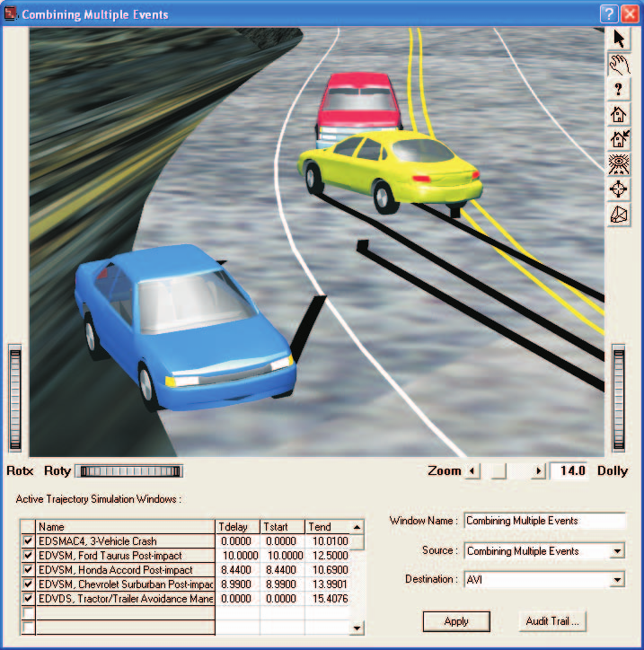This screenshot has width=644, height=650.
Task: Click the Rotx vertical thumbwheel
Action: tap(15, 399)
